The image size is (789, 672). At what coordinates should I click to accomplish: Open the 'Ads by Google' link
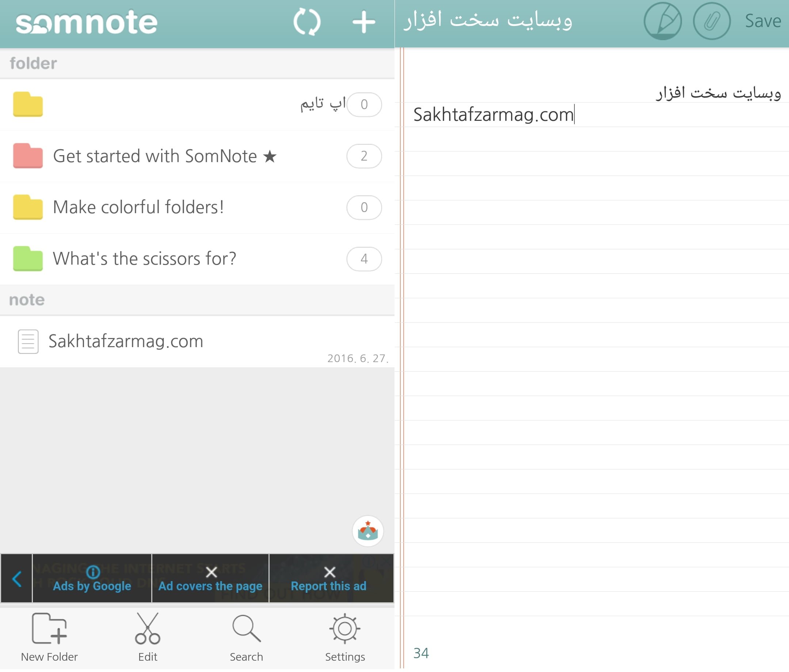click(x=92, y=586)
